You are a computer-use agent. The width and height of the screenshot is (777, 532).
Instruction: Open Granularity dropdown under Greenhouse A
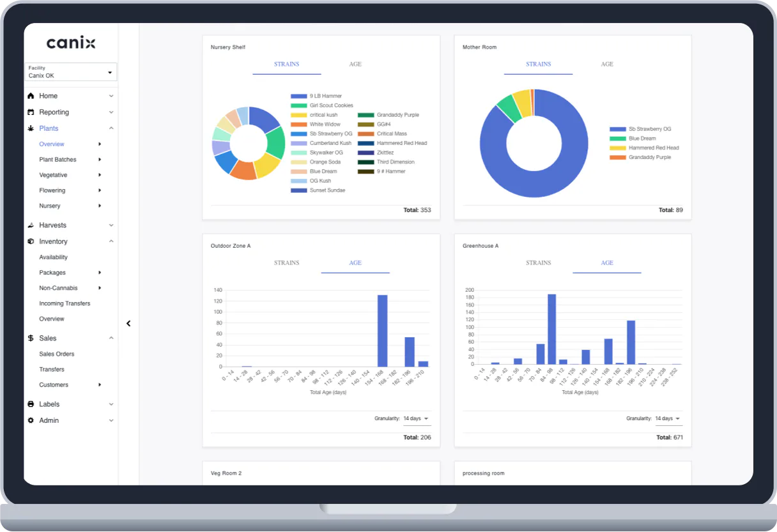(x=668, y=419)
